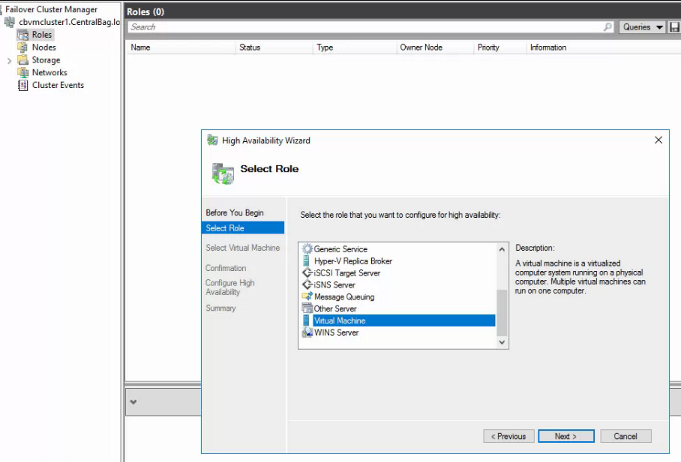Click the Nodes icon in the tree
This screenshot has height=462, width=681.
click(x=24, y=47)
